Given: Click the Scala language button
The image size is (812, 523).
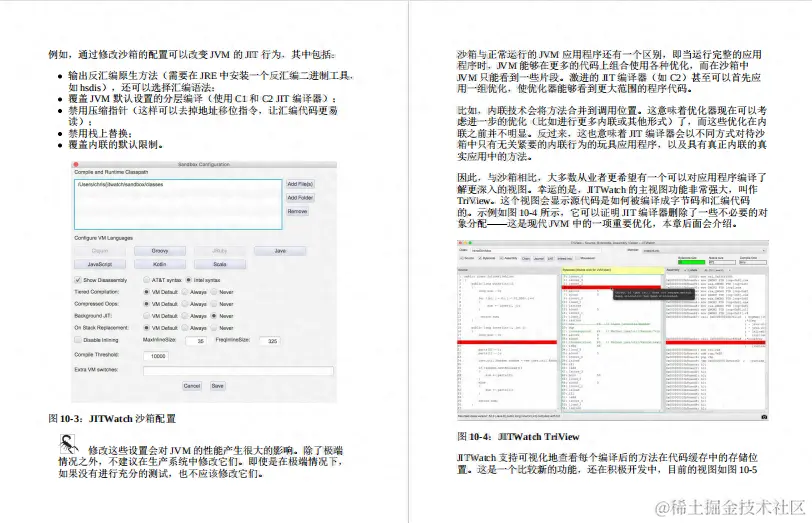Looking at the screenshot, I should [220, 264].
